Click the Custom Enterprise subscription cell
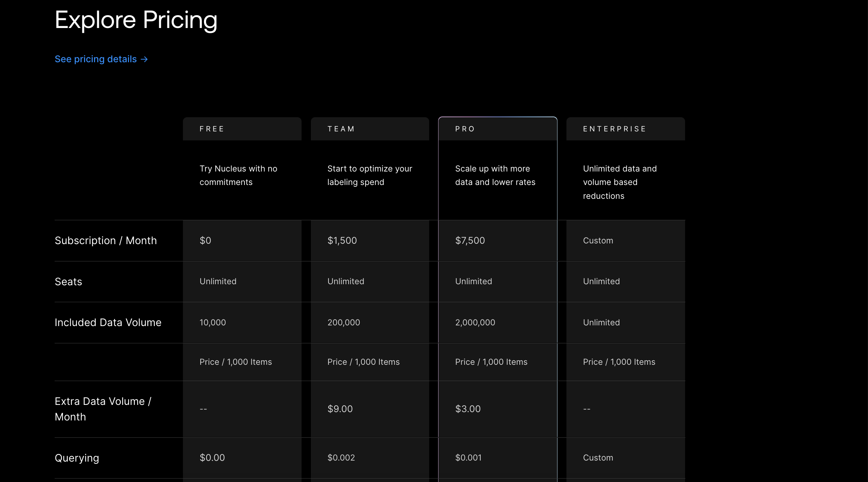 (x=598, y=240)
